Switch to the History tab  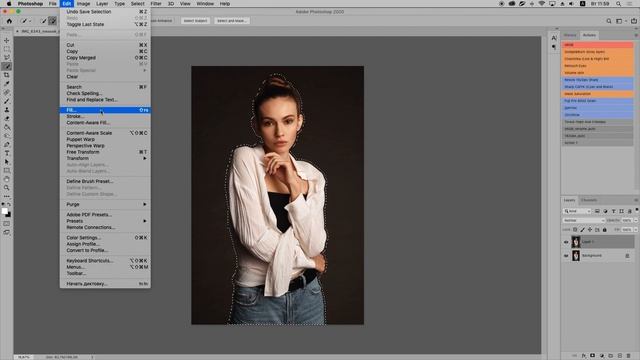tap(570, 36)
